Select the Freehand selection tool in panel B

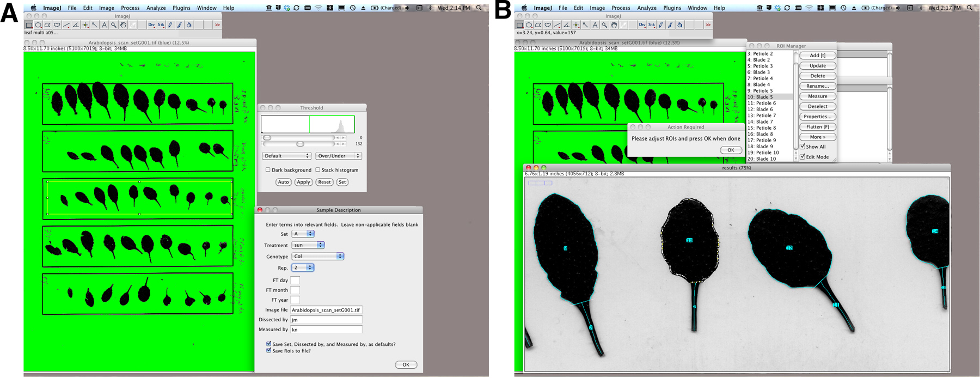548,25
